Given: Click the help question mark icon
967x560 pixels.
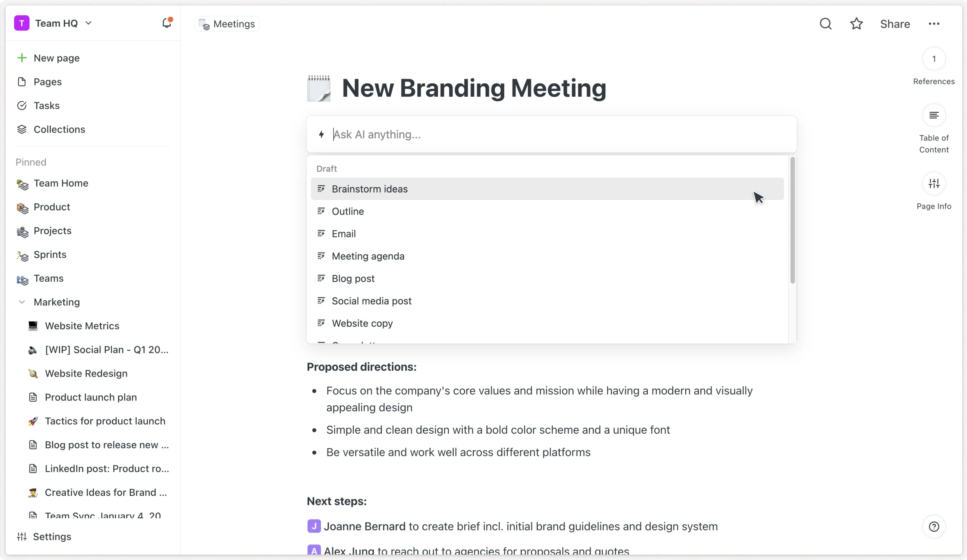Looking at the screenshot, I should point(934,527).
